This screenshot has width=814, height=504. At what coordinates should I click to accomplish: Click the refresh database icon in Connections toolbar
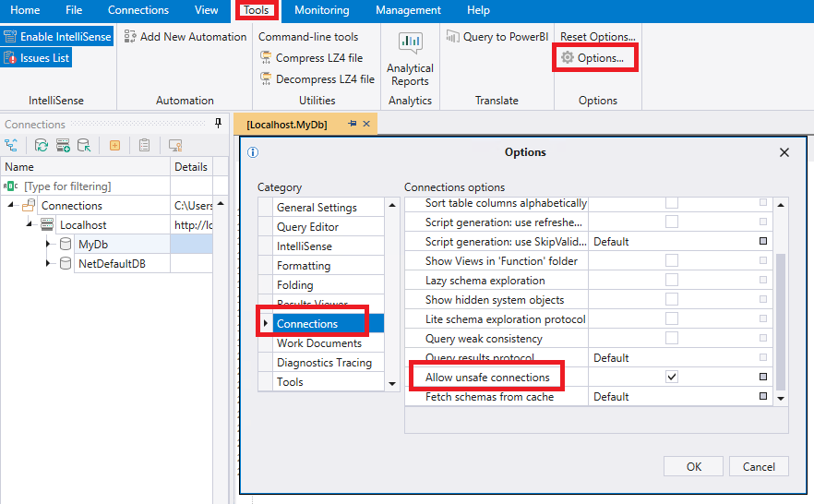(42, 145)
